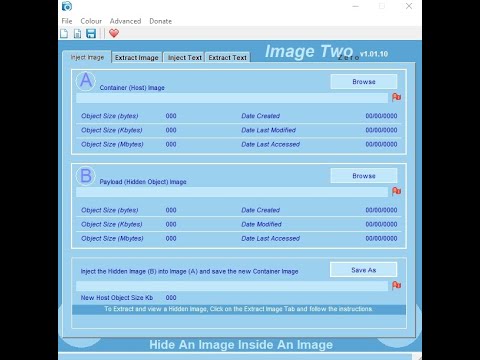Viewport: 480px width, 360px height.
Task: Click the red flag icon beside Save As path
Action: coord(396,285)
